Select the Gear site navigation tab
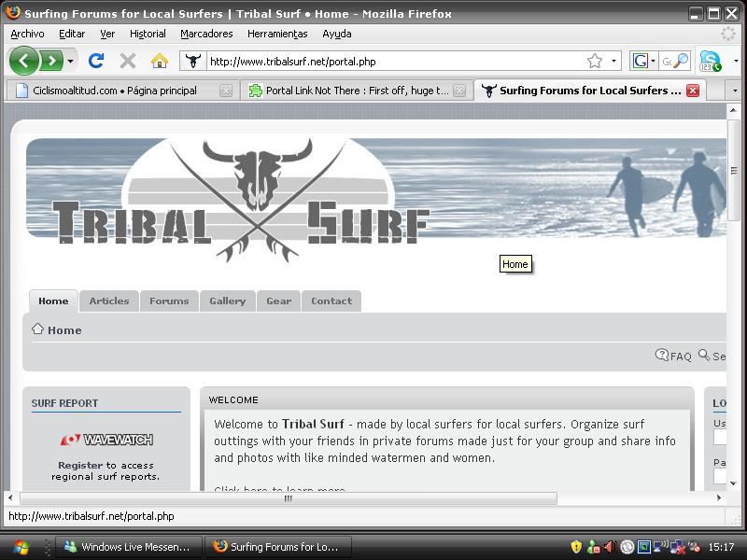 point(278,301)
